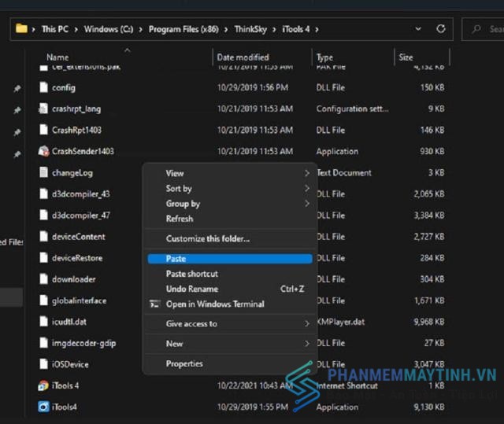Select the deviceRestore file icon
This screenshot has width=504, height=424.
click(43, 257)
